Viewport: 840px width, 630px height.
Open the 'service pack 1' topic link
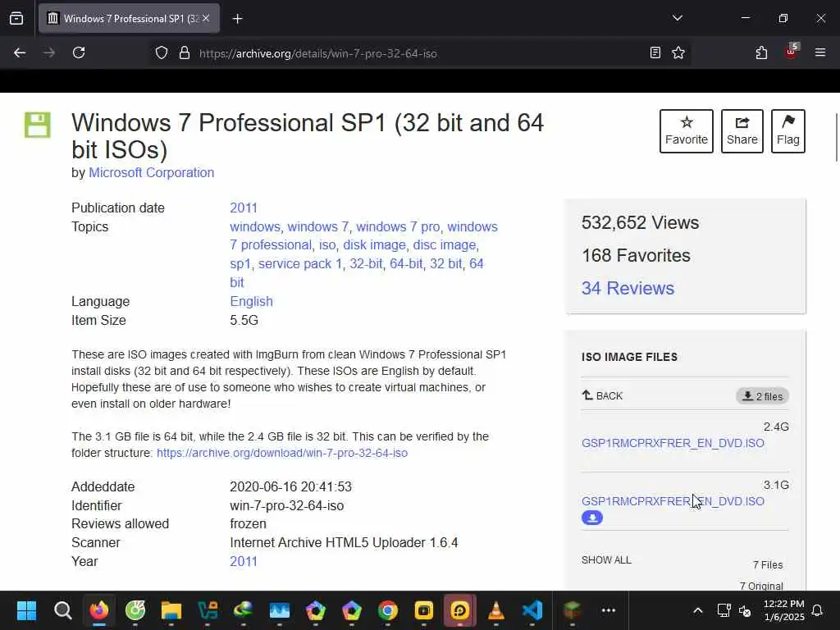[x=300, y=263]
